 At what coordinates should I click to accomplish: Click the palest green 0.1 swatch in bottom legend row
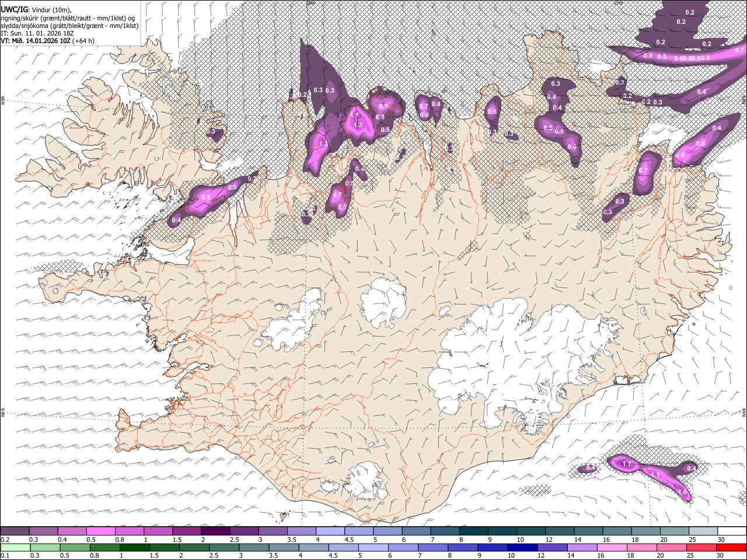coord(15,547)
